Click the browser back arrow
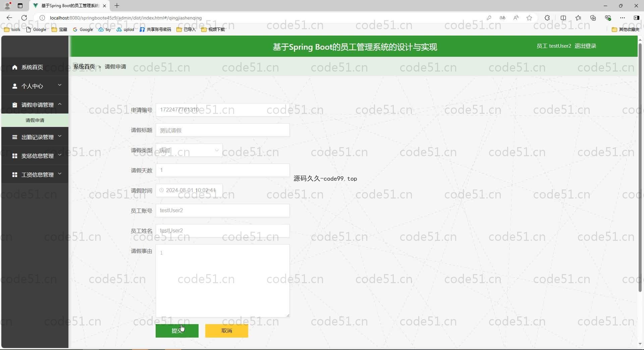This screenshot has height=350, width=644. tap(9, 18)
